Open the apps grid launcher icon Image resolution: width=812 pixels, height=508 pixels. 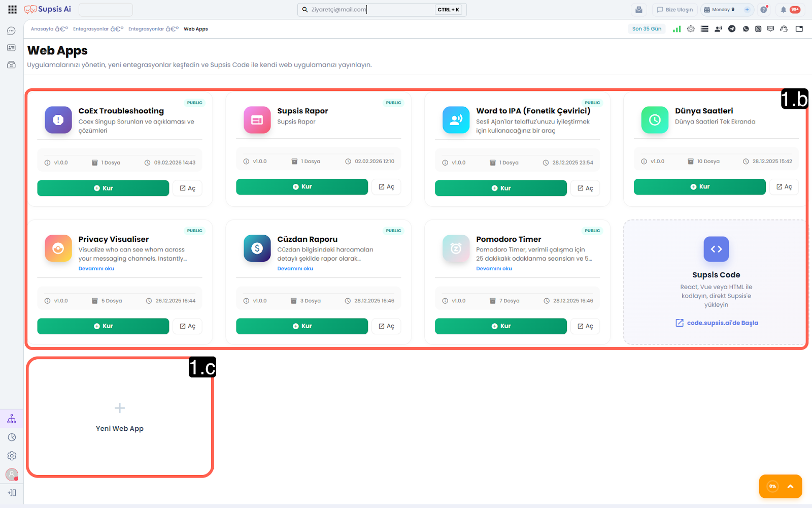click(12, 10)
